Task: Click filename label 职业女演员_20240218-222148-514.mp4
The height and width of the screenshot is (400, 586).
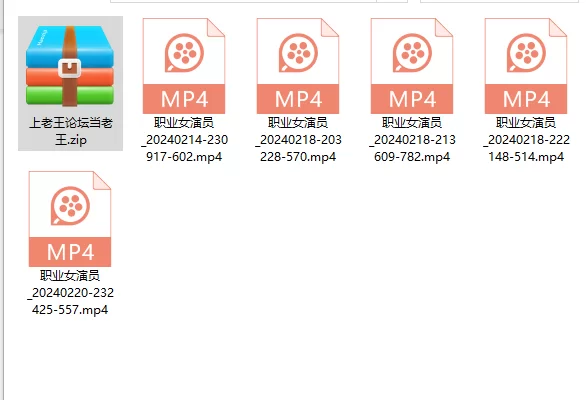Action: pos(526,139)
